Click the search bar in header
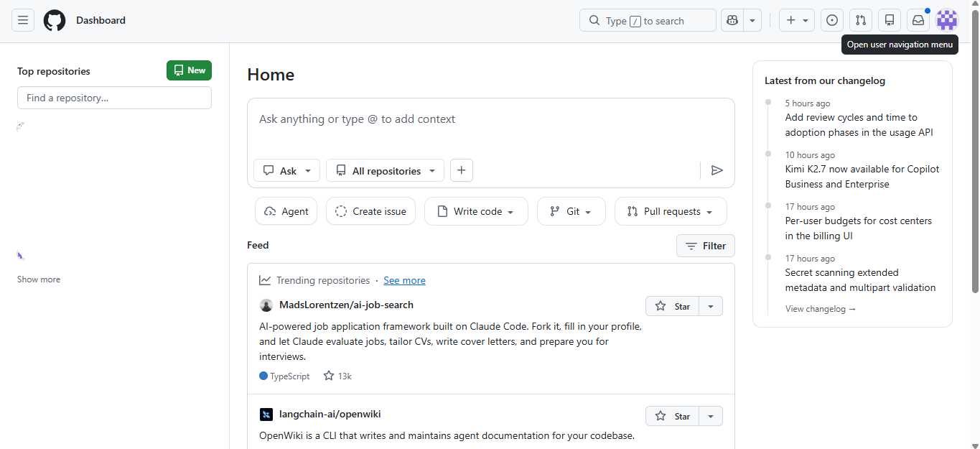Screen dimensions: 980x449 (x=648, y=20)
